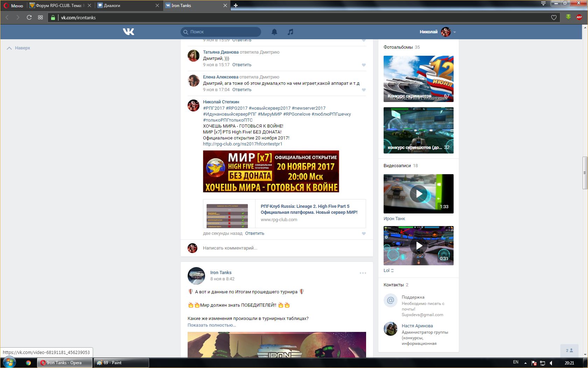Screen dimensions: 588x368
Task: Like Елена Алексеева's comment heart
Action: pos(364,90)
